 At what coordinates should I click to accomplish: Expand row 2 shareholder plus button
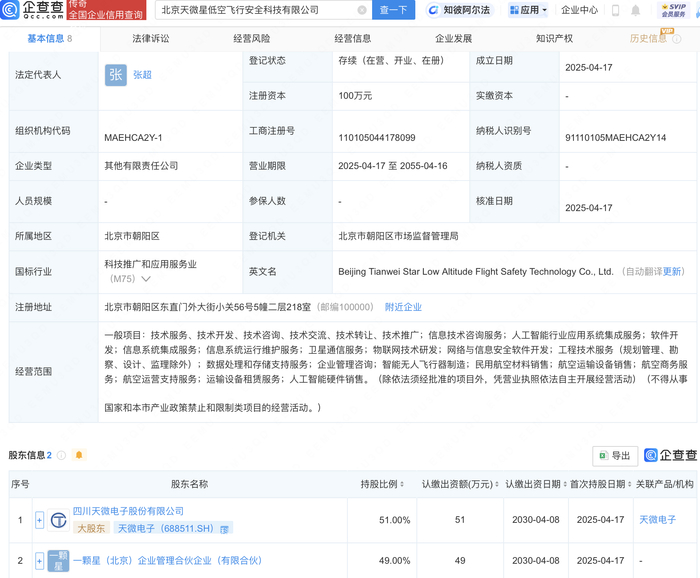(x=40, y=561)
